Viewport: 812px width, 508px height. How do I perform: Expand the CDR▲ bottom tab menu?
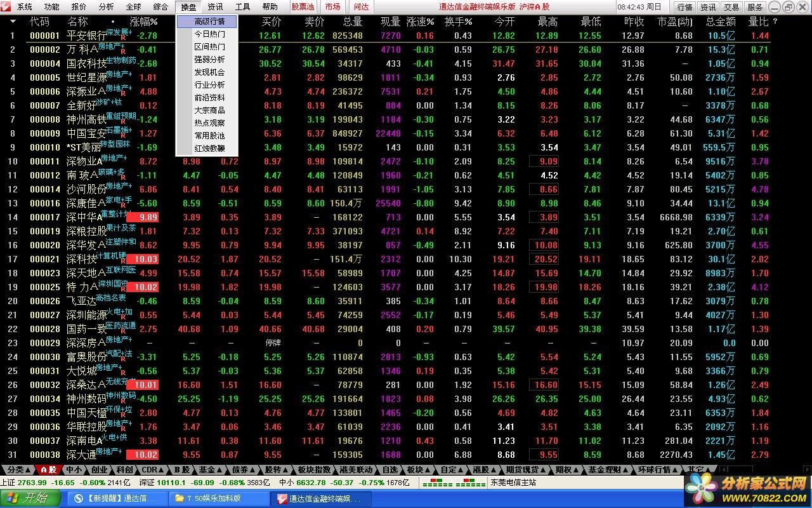[154, 470]
